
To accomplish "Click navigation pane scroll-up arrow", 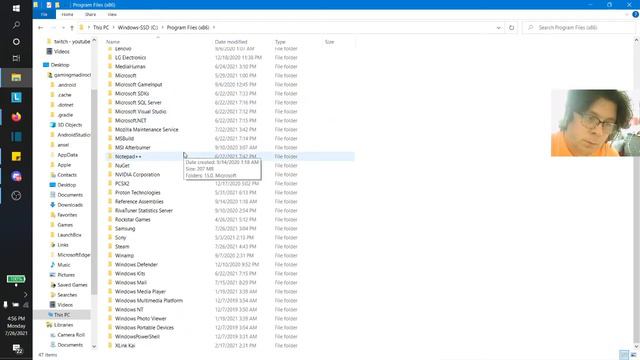I will pyautogui.click(x=94, y=40).
